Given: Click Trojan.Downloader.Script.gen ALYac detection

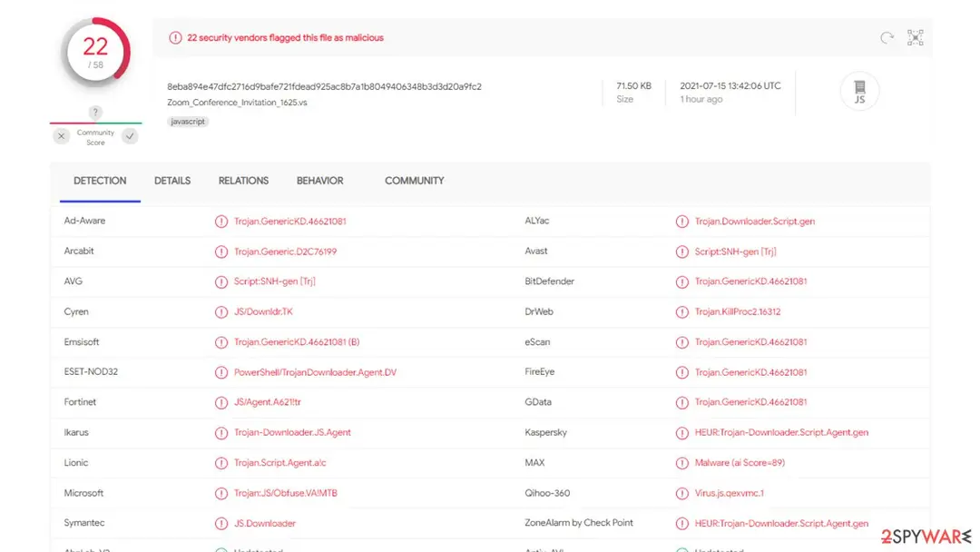Looking at the screenshot, I should pos(754,222).
